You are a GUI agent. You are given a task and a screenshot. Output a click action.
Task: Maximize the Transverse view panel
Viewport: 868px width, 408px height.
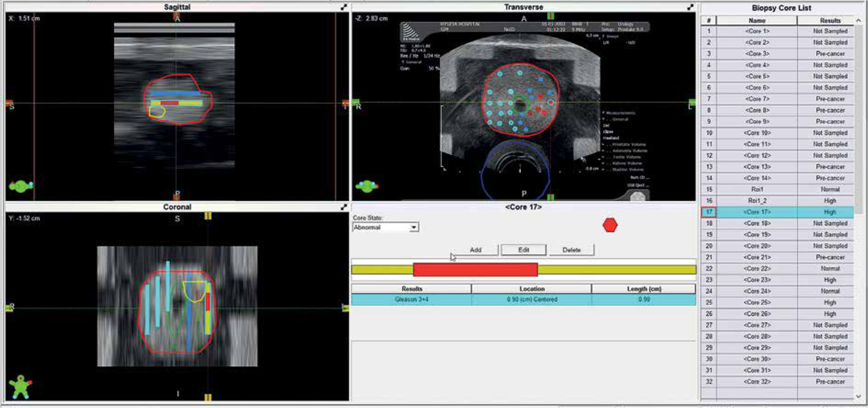point(690,7)
